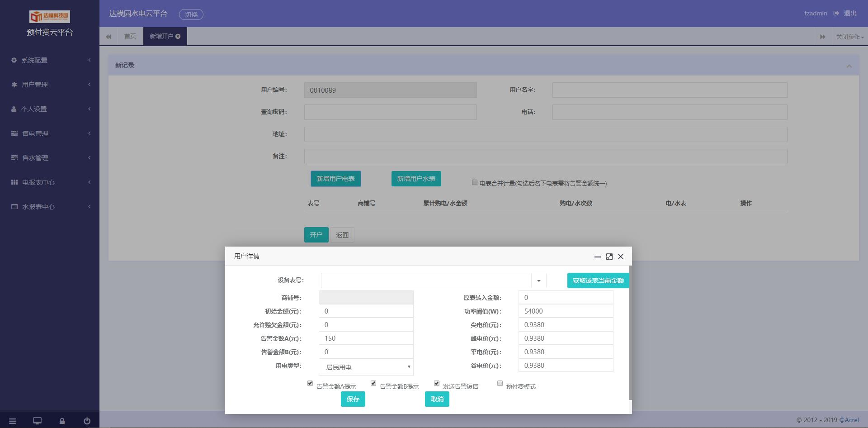
Task: Maximize the 用户详情 dialog window
Action: click(609, 257)
